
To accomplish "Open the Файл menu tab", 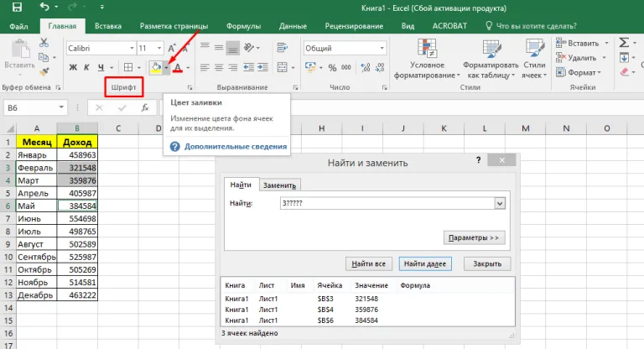I will point(18,26).
